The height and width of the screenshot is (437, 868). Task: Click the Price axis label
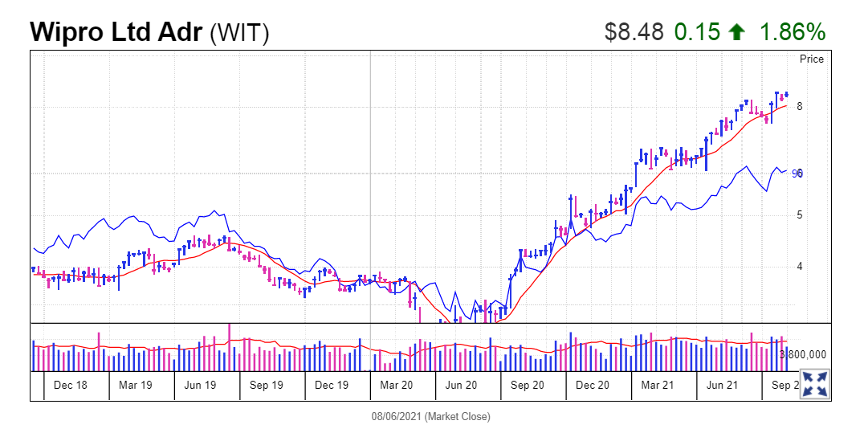tap(812, 59)
